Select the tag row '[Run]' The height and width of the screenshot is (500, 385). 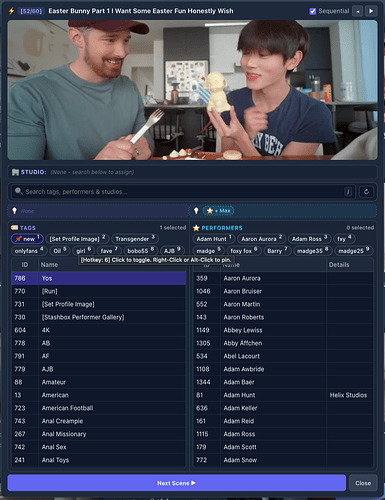pos(99,291)
